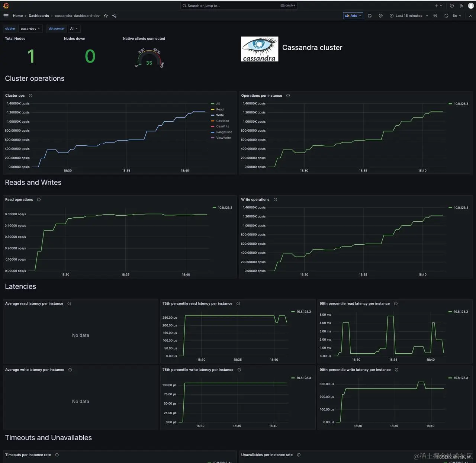This screenshot has width=476, height=463.
Task: Toggle the hamburger navigation menu
Action: click(x=6, y=16)
